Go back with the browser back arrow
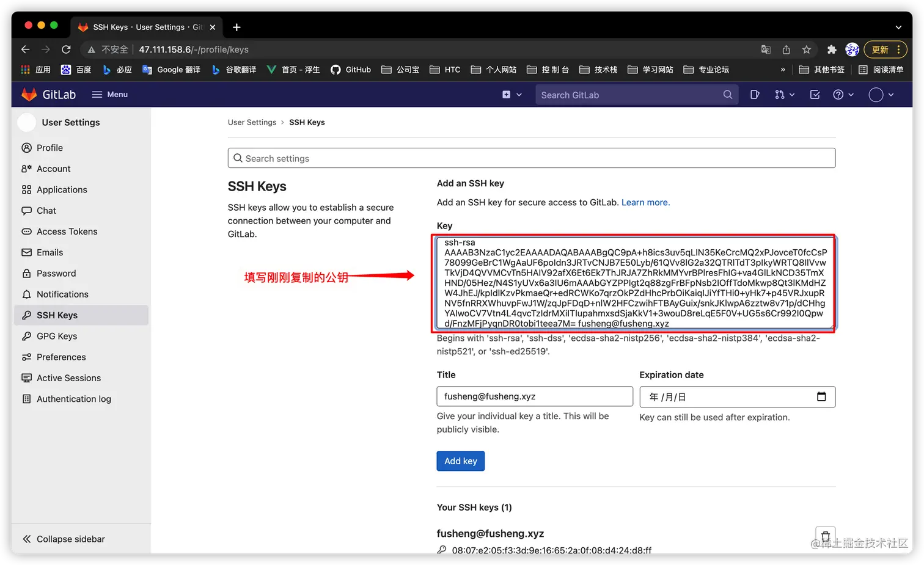 coord(25,49)
